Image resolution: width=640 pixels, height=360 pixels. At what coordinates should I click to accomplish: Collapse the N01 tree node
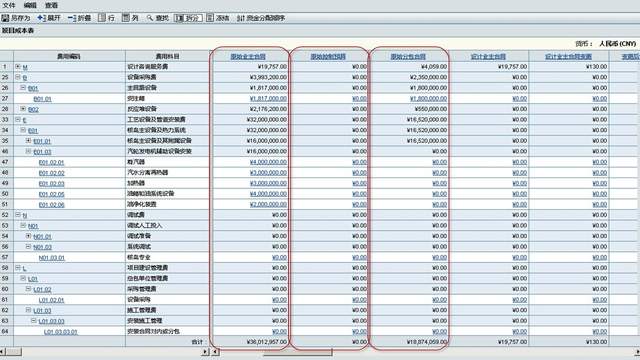click(23, 225)
